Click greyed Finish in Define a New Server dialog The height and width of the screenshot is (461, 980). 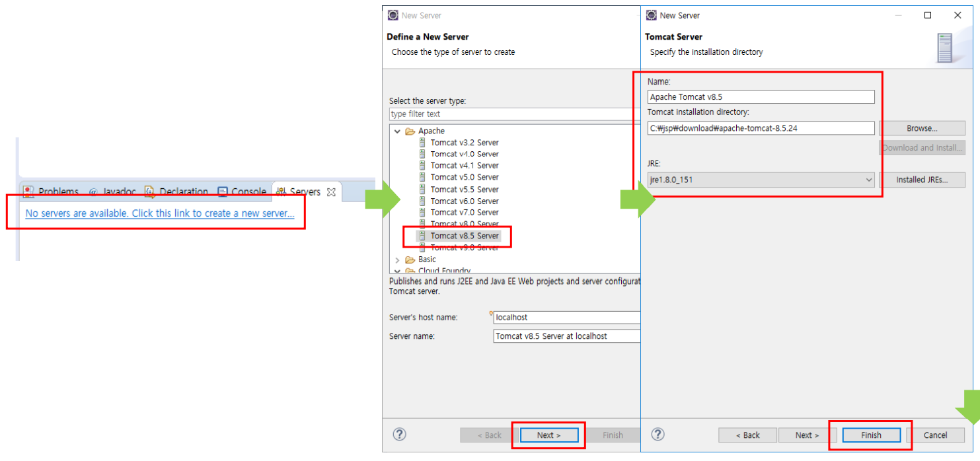(613, 435)
